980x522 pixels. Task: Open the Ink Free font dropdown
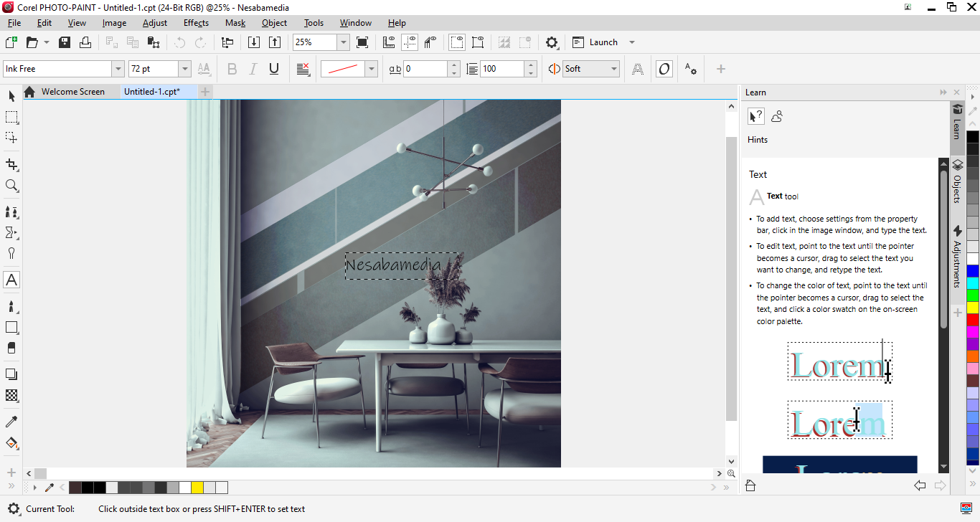click(118, 69)
